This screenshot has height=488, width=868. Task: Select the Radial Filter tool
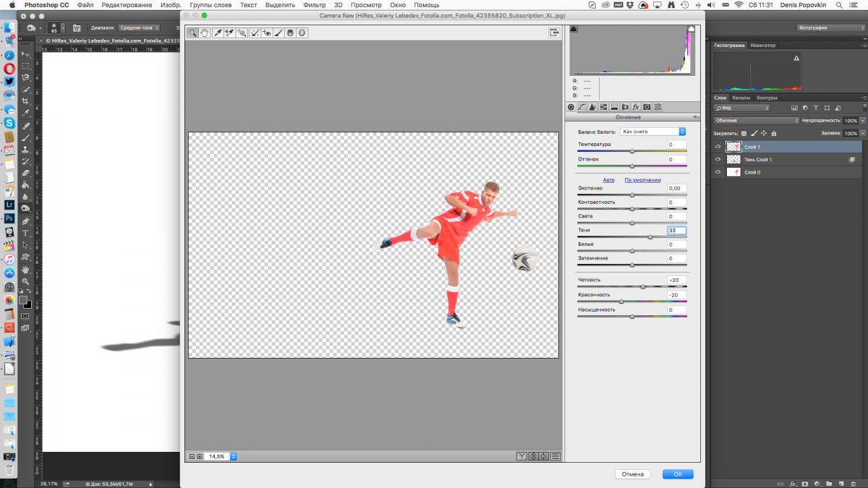[302, 33]
